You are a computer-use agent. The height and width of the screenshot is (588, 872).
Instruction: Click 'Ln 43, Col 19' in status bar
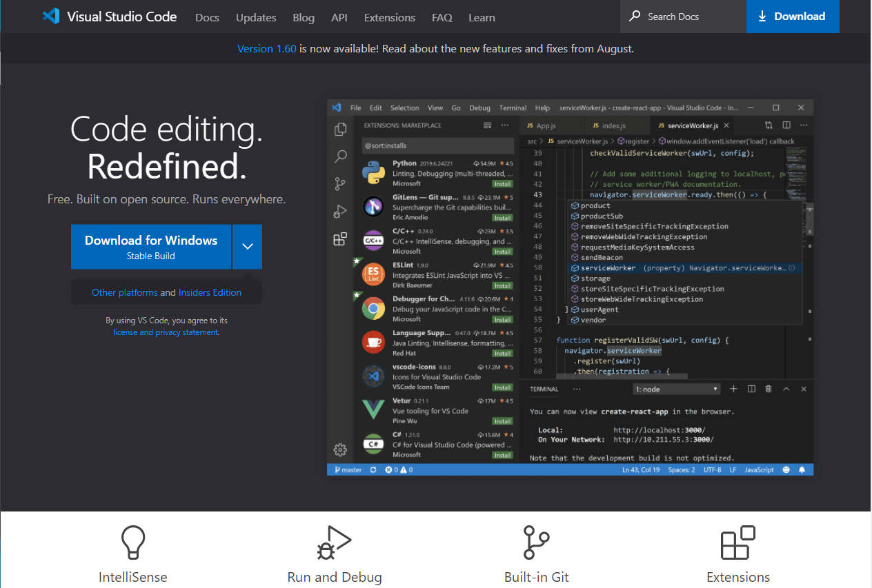pyautogui.click(x=642, y=469)
